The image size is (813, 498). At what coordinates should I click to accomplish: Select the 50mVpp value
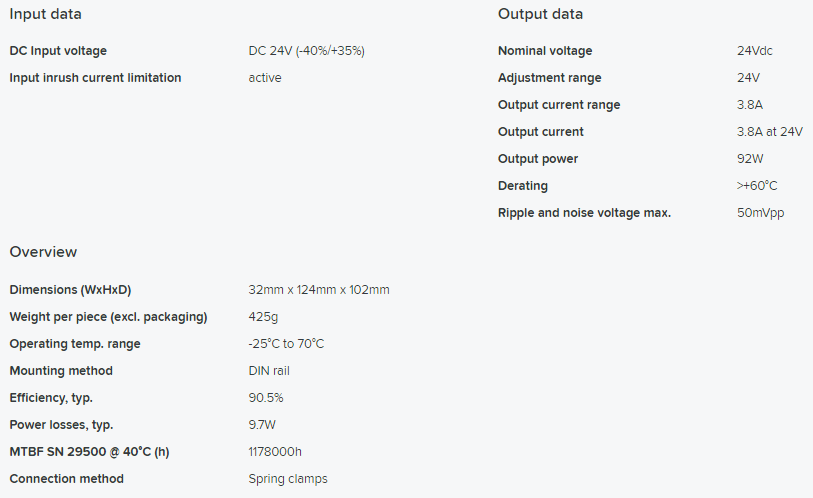(760, 213)
